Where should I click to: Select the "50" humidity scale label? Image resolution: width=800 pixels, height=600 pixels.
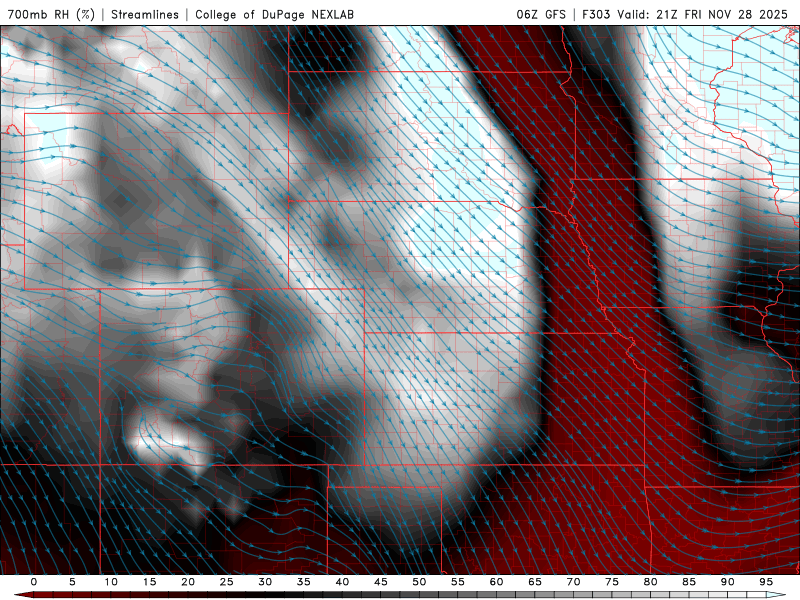tap(419, 582)
